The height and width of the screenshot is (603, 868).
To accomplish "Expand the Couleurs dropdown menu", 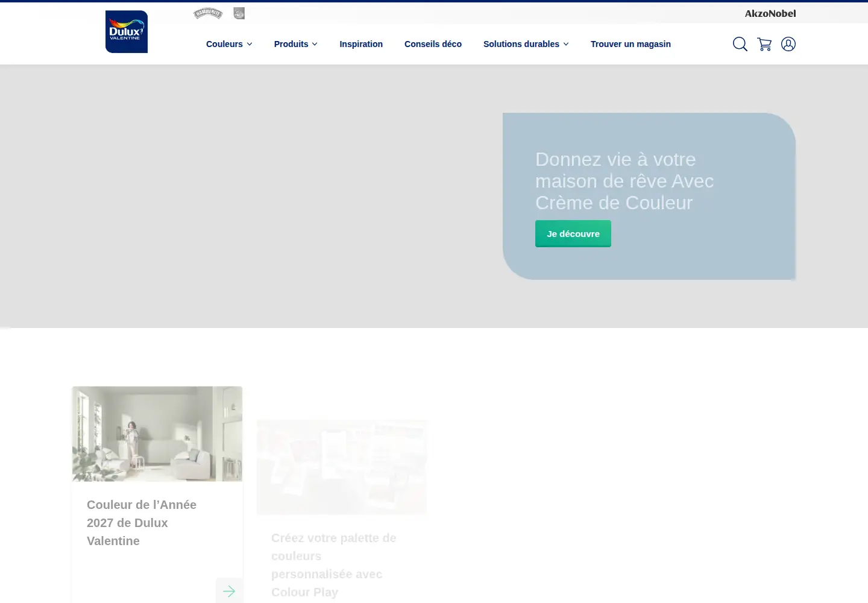I will pyautogui.click(x=229, y=44).
